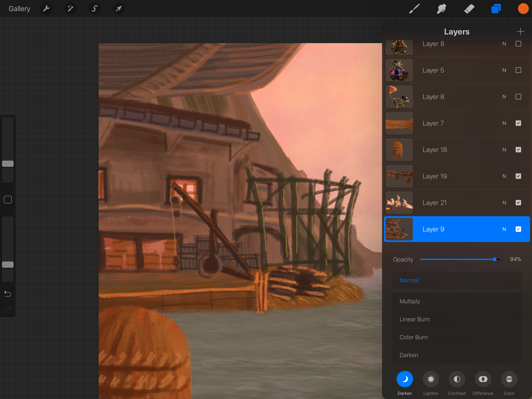Select Layer 21 ships thumbnail

point(399,203)
